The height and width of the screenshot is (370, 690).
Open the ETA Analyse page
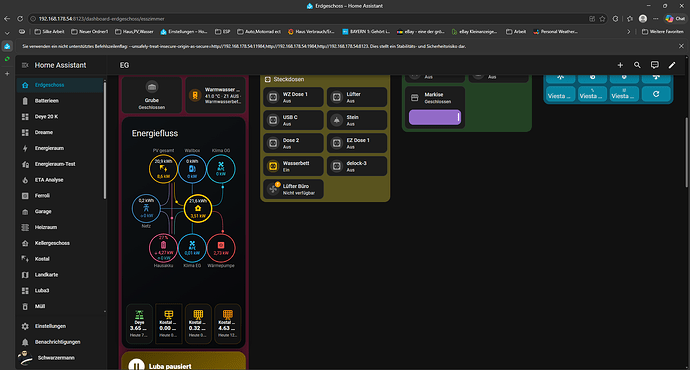60,180
